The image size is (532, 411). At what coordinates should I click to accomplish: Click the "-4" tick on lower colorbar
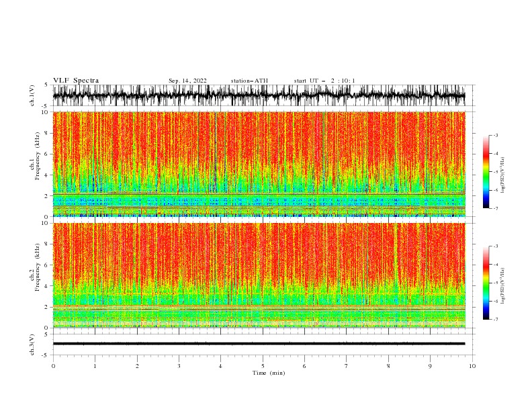coord(496,265)
